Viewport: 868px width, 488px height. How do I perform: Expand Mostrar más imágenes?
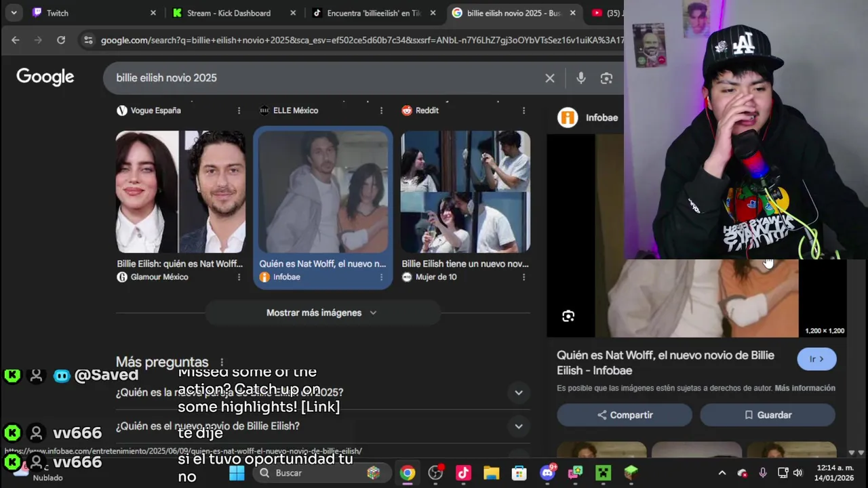[x=322, y=312]
